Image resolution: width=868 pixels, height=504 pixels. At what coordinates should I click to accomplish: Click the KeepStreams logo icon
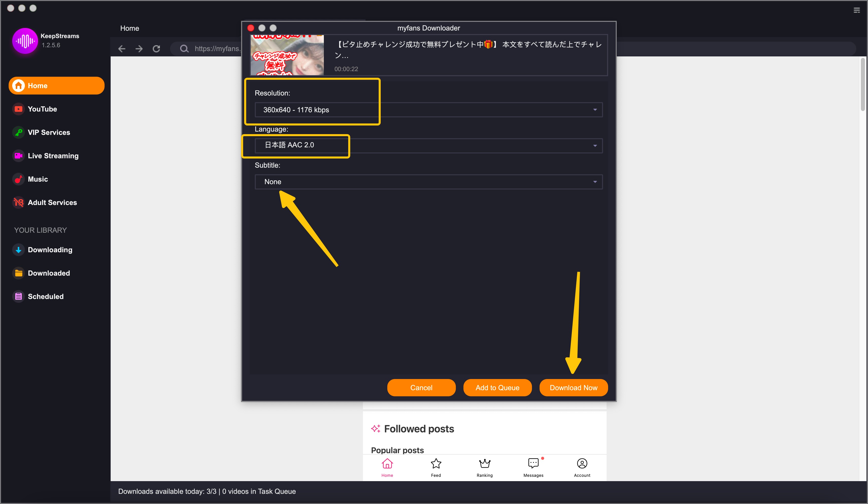25,41
